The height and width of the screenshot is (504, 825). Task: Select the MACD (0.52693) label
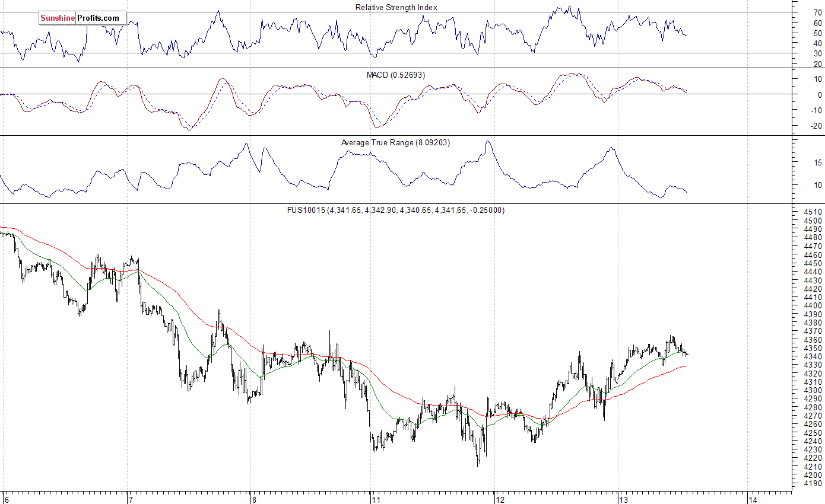[x=396, y=75]
